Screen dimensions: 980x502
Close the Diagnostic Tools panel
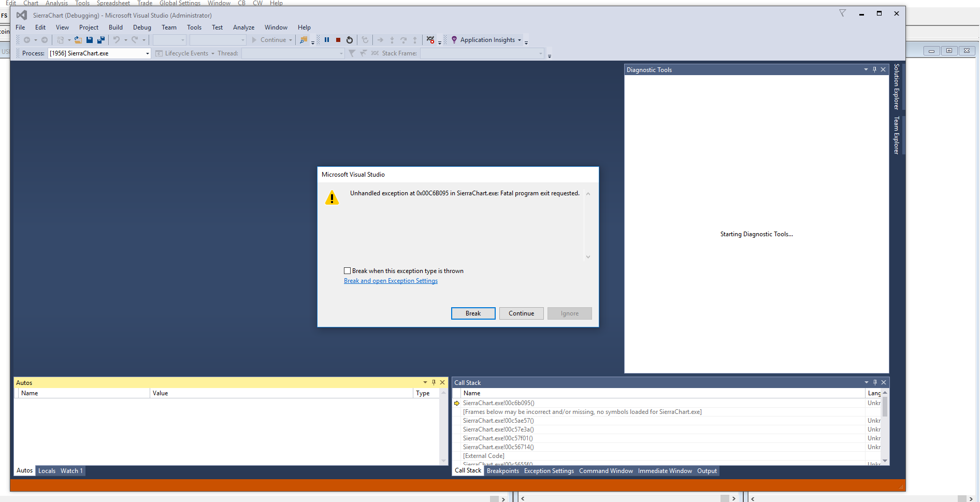coord(883,69)
